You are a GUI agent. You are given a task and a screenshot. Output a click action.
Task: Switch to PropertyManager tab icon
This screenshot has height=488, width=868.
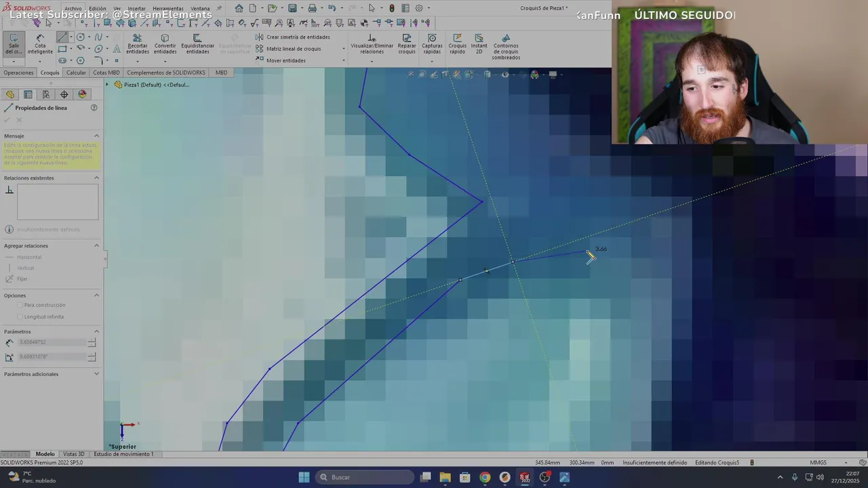[x=28, y=94]
